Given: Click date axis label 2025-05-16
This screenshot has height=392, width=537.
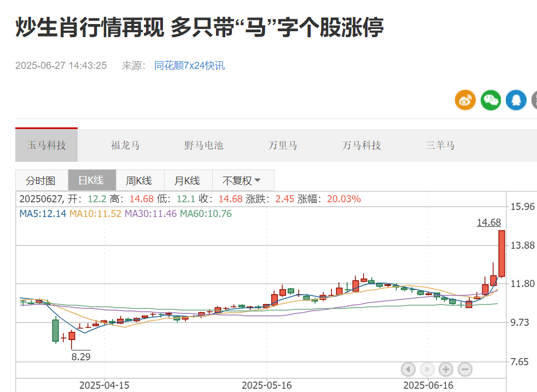Looking at the screenshot, I should click(267, 385).
